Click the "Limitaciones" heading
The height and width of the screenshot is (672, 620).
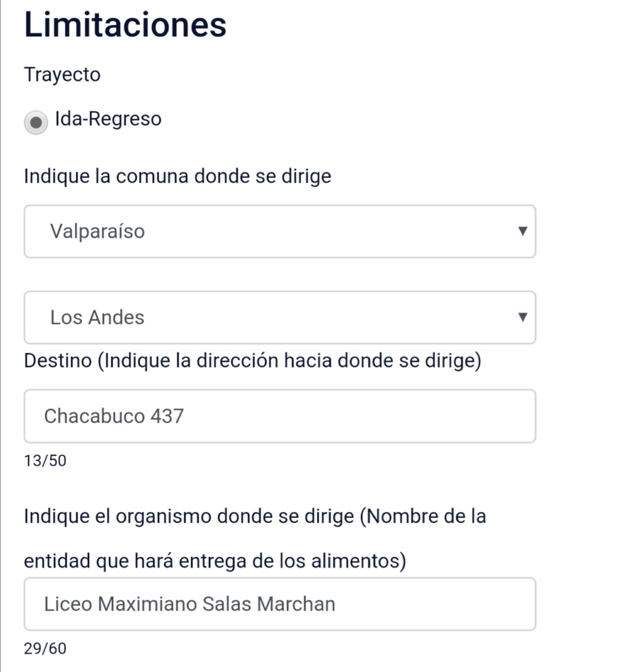pos(125,25)
